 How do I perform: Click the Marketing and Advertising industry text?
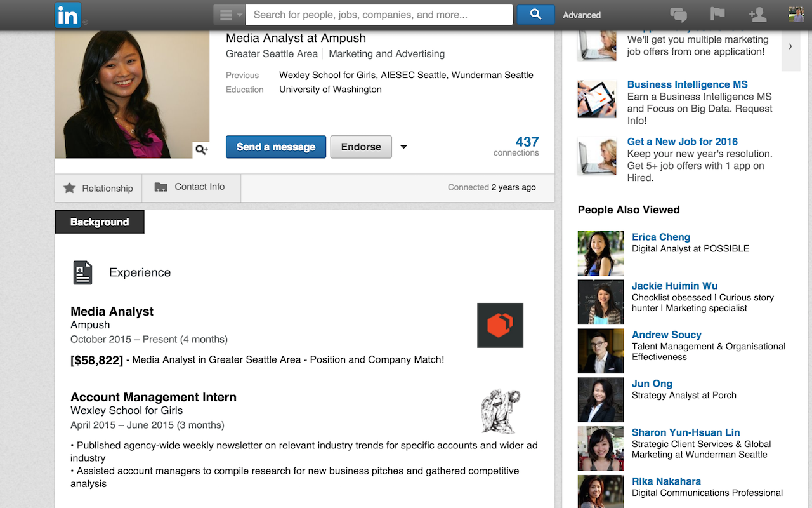pyautogui.click(x=387, y=54)
